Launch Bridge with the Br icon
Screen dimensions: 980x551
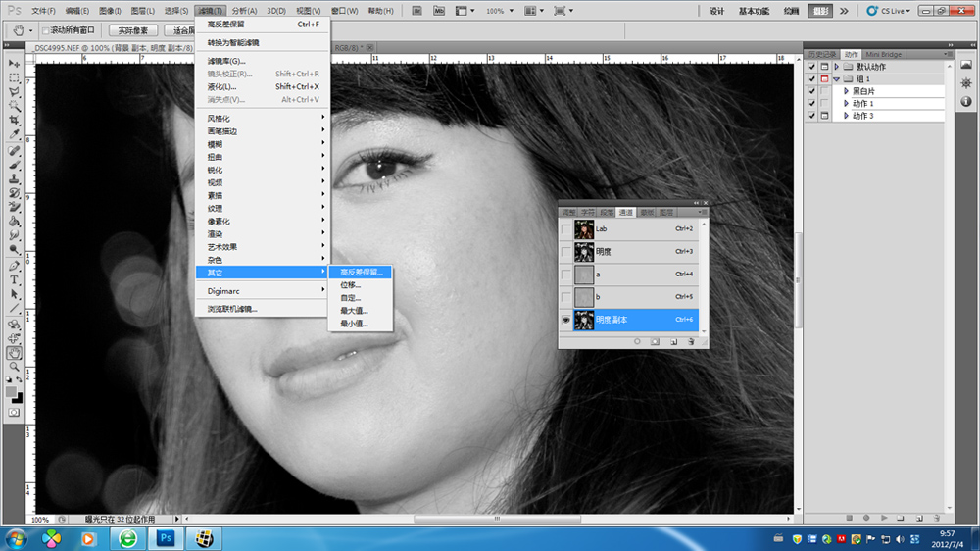(x=416, y=11)
